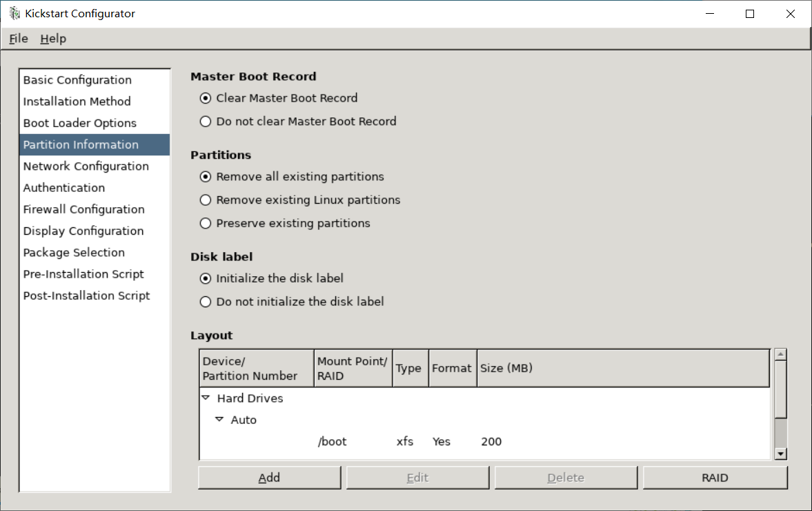Open the File menu
The image size is (812, 511).
[19, 39]
